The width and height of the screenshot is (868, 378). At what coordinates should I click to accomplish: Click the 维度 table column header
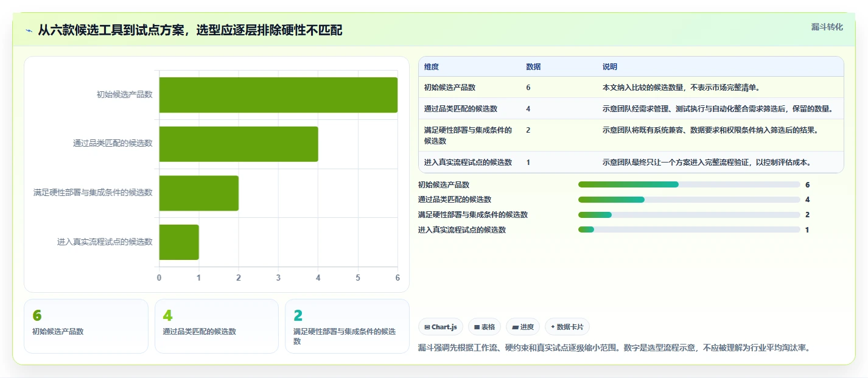tap(432, 67)
